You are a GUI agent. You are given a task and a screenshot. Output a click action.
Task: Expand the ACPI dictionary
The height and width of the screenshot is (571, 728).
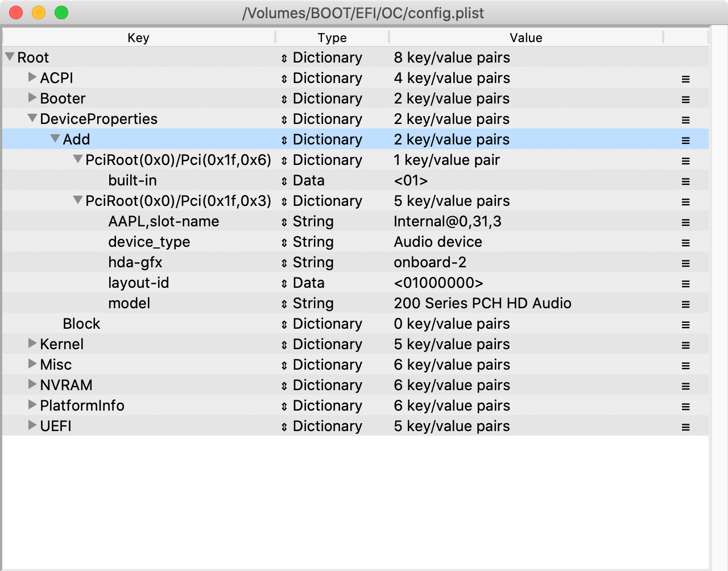click(x=32, y=77)
